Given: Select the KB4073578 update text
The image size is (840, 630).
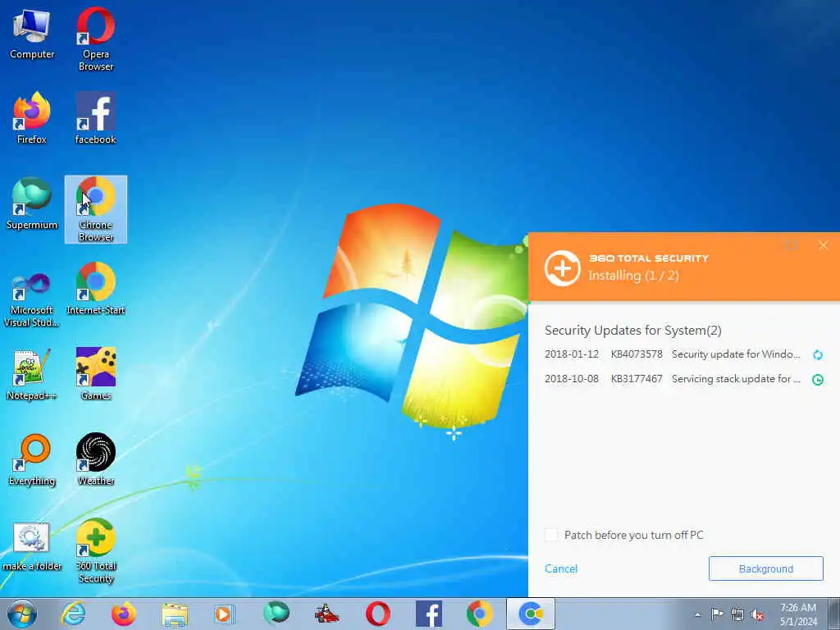Looking at the screenshot, I should (637, 354).
